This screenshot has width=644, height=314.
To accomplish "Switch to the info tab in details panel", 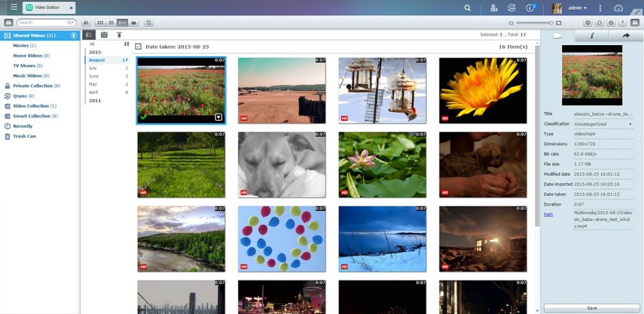I will [x=592, y=36].
